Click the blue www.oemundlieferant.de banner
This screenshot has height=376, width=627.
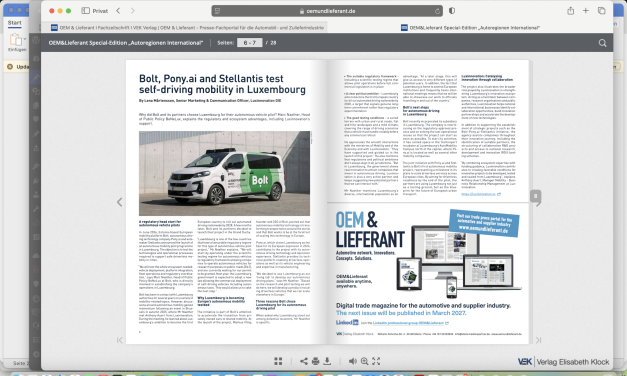pos(483,223)
